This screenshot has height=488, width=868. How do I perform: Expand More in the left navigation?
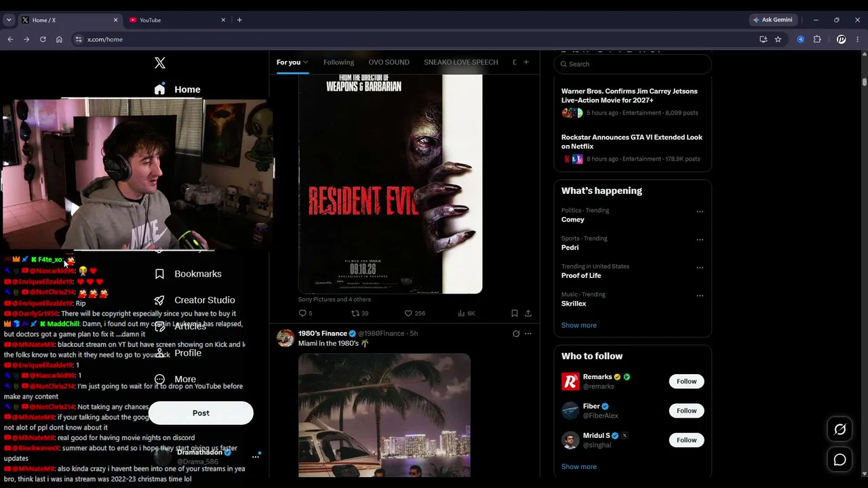click(x=175, y=380)
